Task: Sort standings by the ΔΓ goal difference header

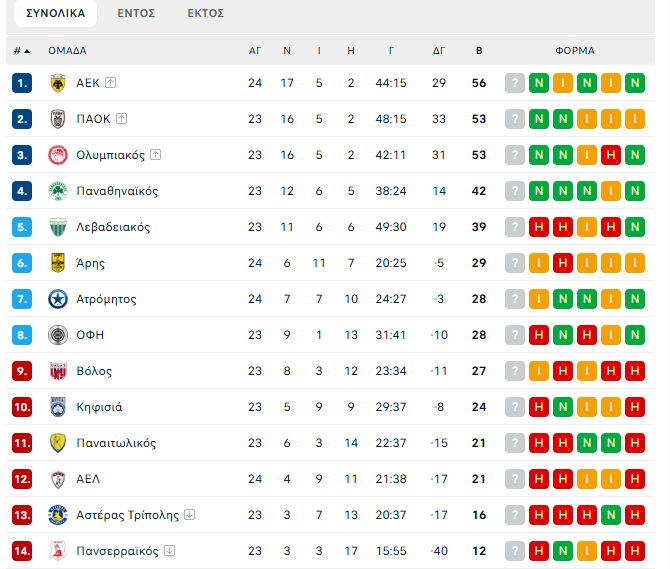Action: pos(439,50)
